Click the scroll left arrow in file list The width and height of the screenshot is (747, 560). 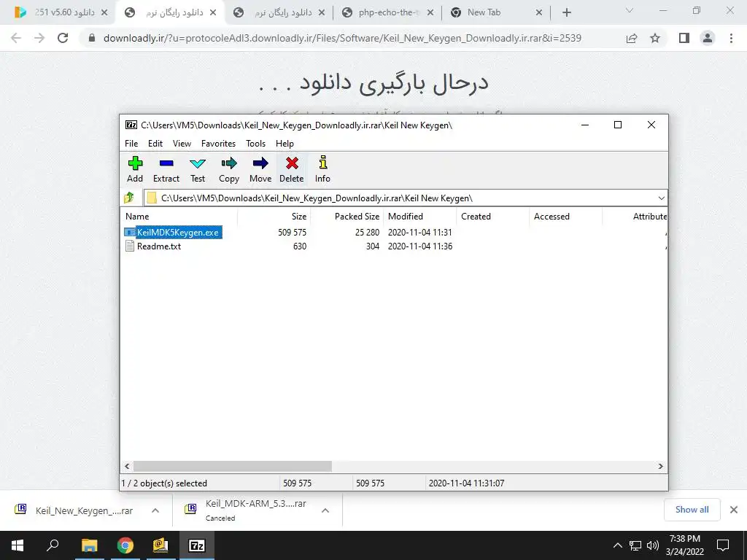click(127, 466)
